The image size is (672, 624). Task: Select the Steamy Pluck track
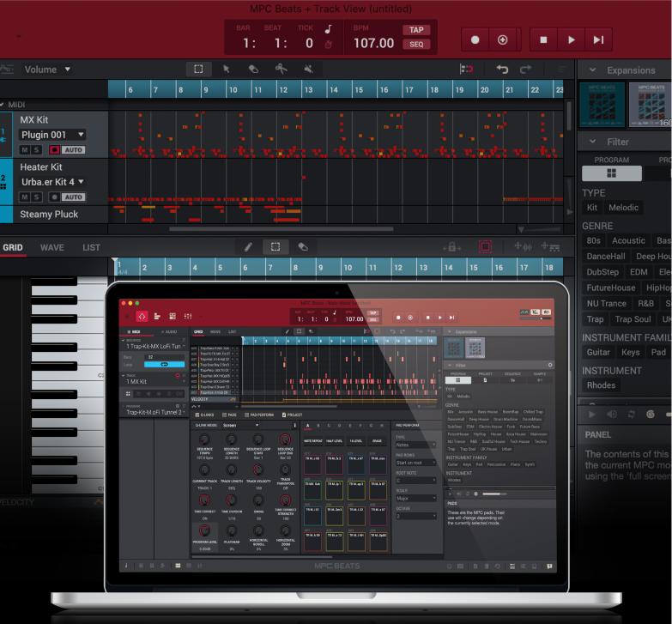pyautogui.click(x=49, y=215)
